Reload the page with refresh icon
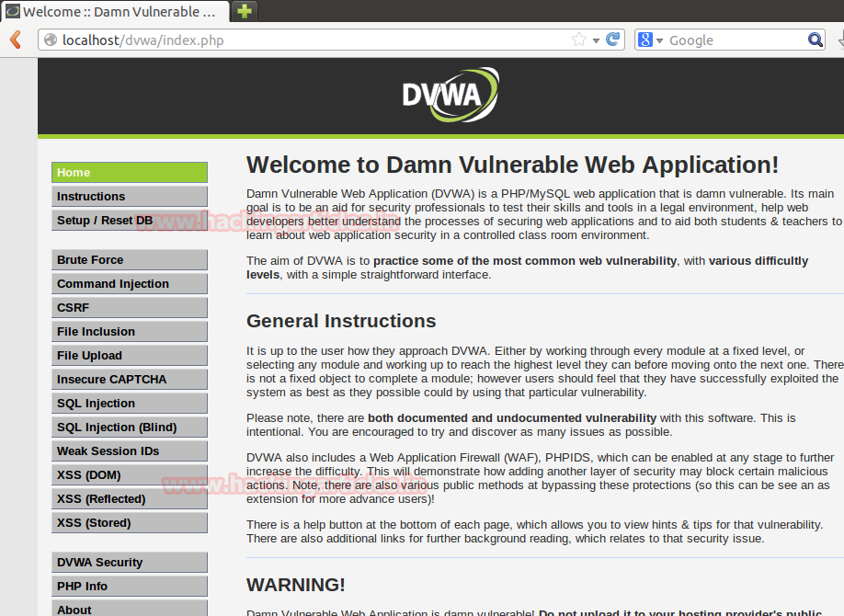The height and width of the screenshot is (616, 844). (x=612, y=40)
